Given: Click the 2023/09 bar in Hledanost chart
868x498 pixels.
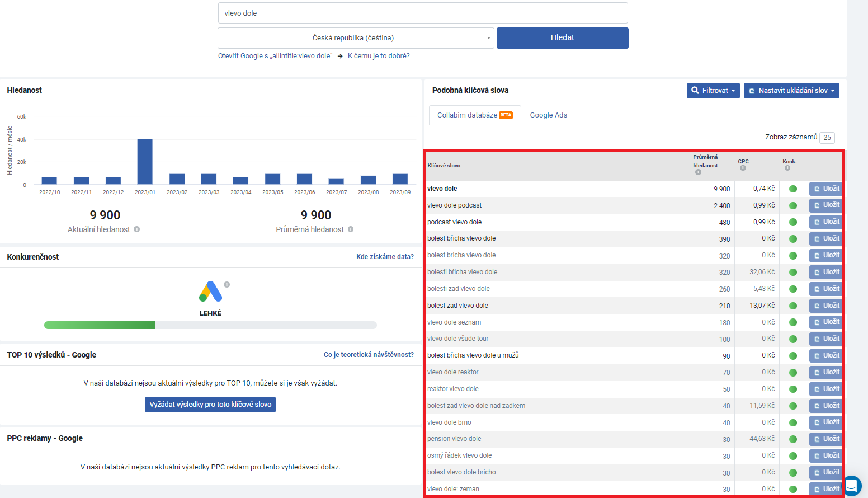Looking at the screenshot, I should click(400, 179).
